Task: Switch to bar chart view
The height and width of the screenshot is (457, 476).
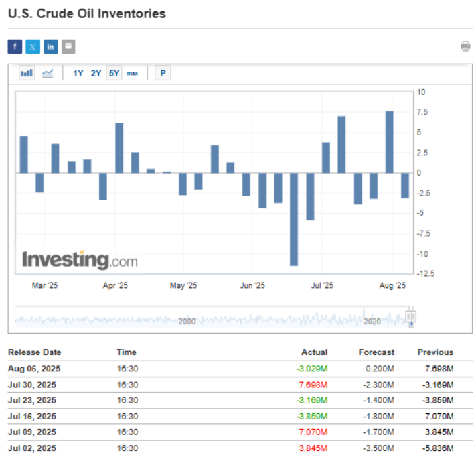Action: click(27, 73)
